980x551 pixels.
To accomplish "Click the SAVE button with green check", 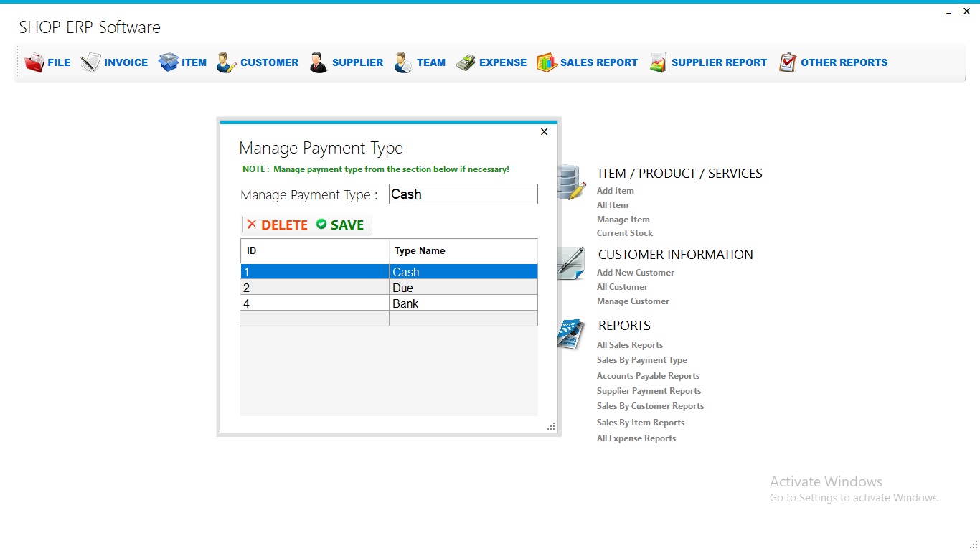I will [x=339, y=224].
